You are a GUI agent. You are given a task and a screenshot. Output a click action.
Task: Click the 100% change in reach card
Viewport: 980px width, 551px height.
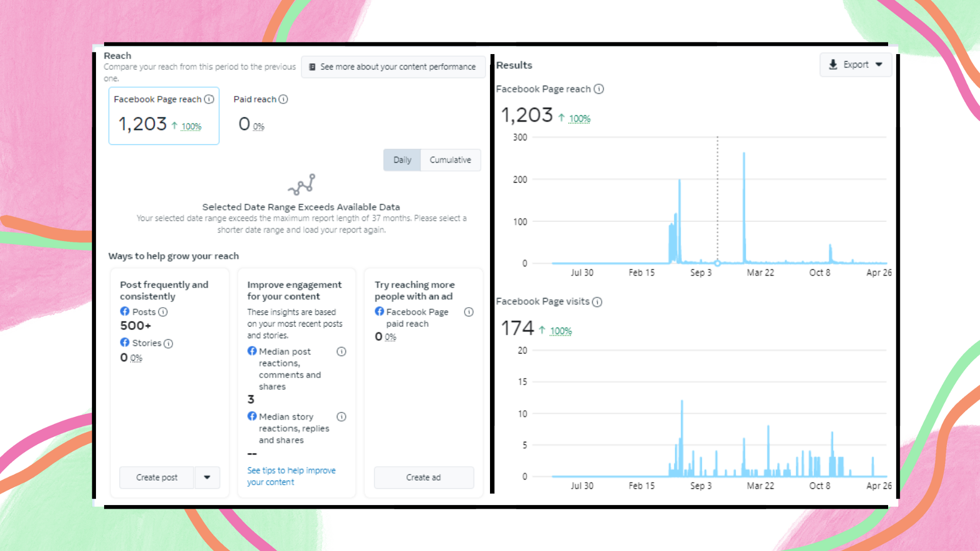pos(191,127)
